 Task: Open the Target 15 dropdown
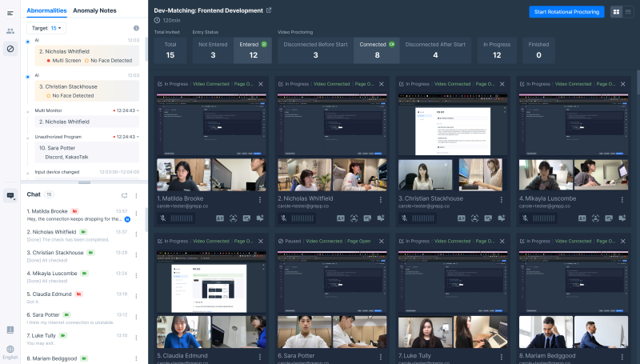46,28
